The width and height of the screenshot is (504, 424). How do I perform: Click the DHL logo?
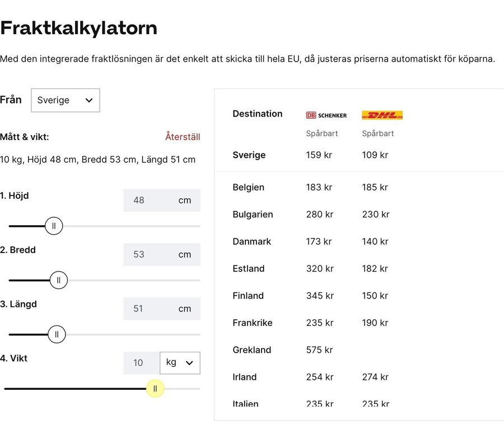pyautogui.click(x=382, y=115)
